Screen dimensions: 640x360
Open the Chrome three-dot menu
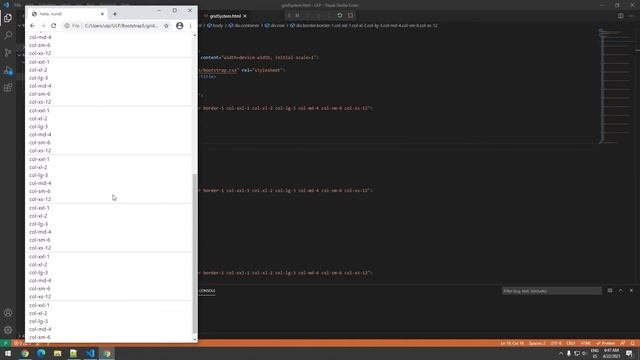click(190, 26)
